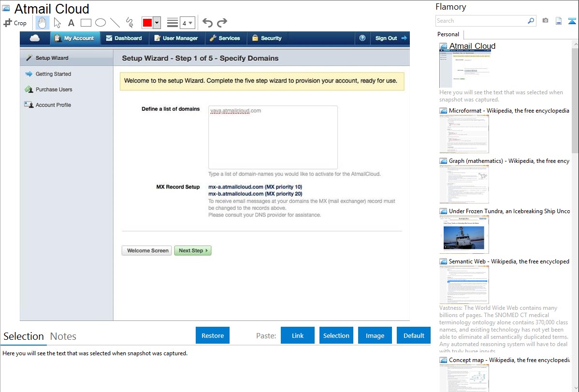The image size is (579, 392).
Task: Click the Restore button
Action: click(x=213, y=335)
